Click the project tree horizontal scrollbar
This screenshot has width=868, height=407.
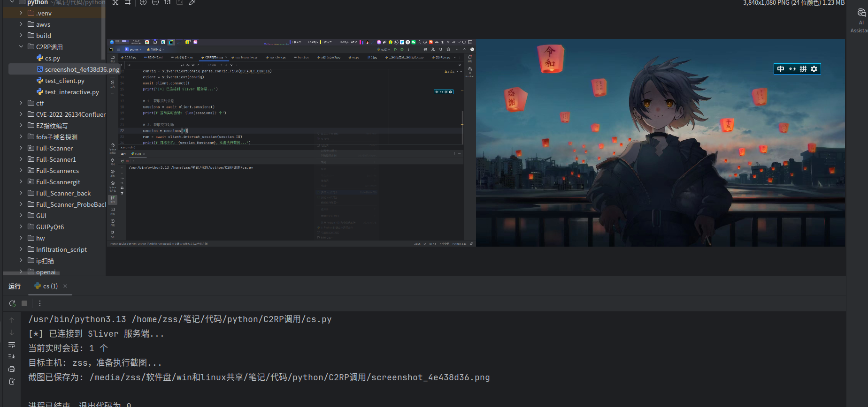click(x=31, y=273)
